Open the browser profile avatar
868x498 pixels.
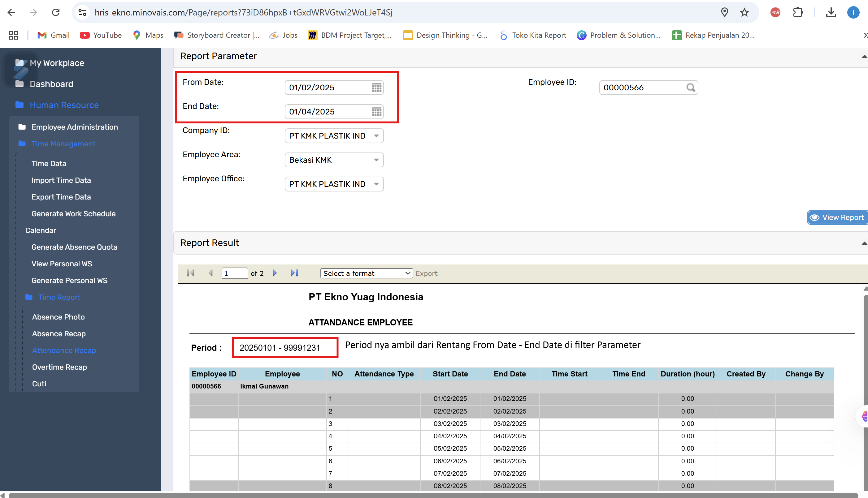point(853,12)
